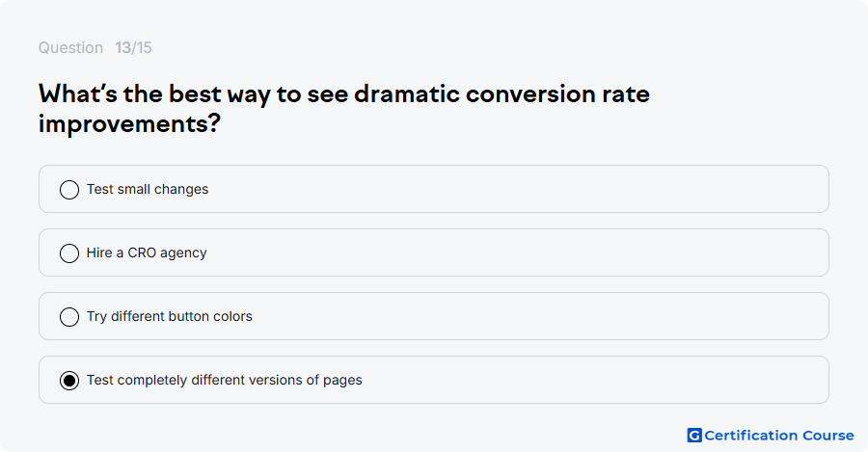Choose the 'Try different button colors' radio circle
Screen dimensions: 868x452
(x=69, y=316)
